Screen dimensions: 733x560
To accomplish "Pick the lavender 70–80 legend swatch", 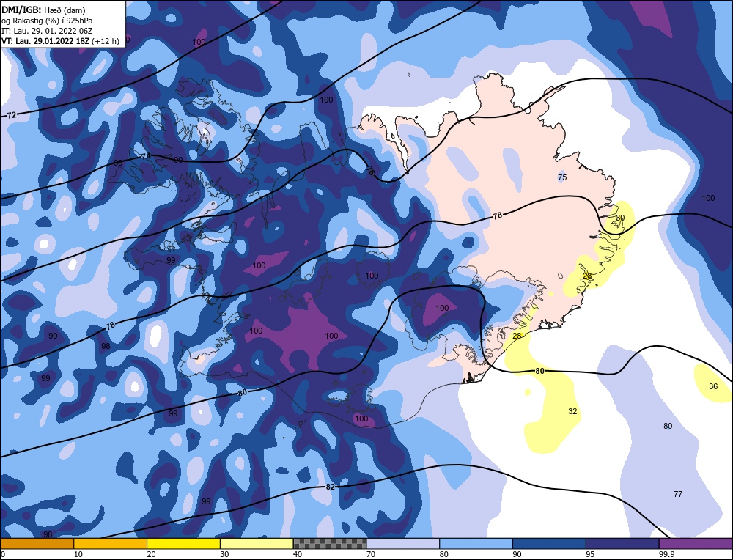I will point(403,544).
